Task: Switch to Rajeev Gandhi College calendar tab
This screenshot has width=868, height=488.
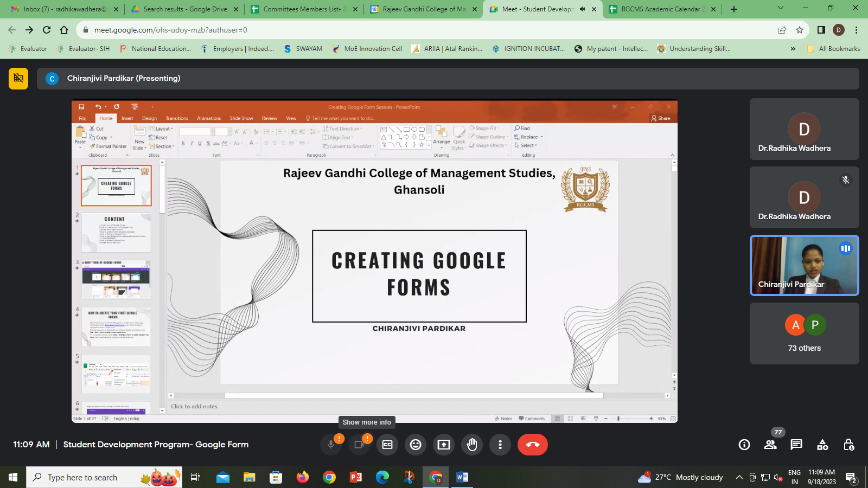Action: pos(424,9)
